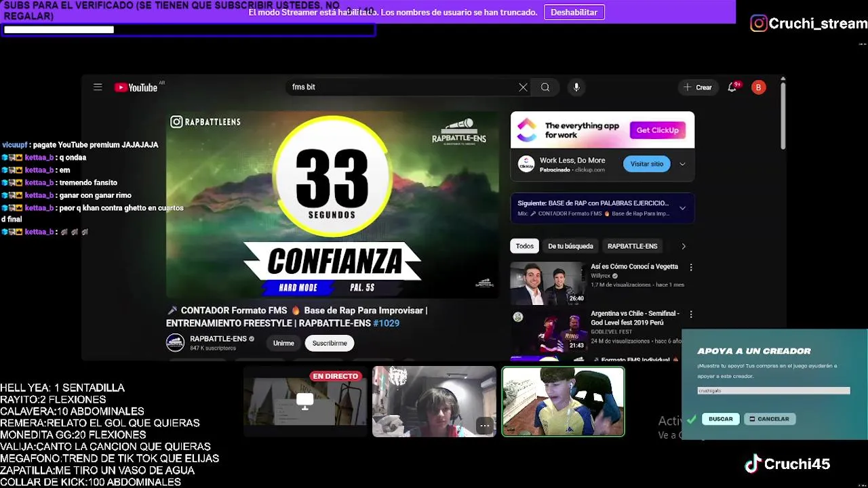
Task: Open thumbnail 'Argentina vs Chile - Semifinal'
Action: pyautogui.click(x=548, y=330)
